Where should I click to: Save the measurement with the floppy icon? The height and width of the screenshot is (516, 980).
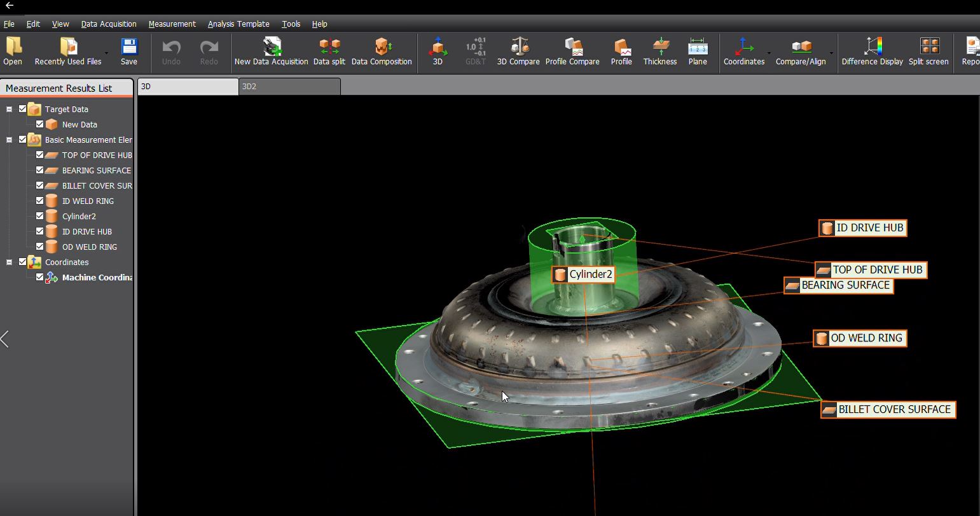[129, 51]
